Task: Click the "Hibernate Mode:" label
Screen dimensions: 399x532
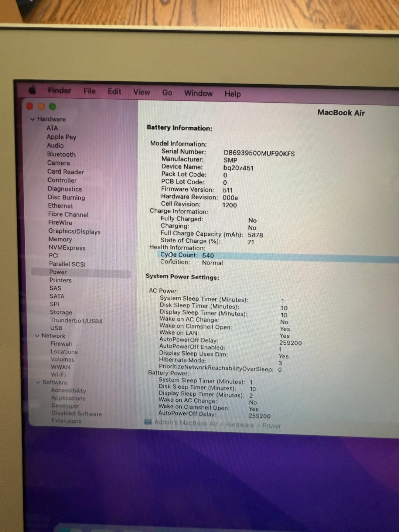Action: (x=183, y=360)
